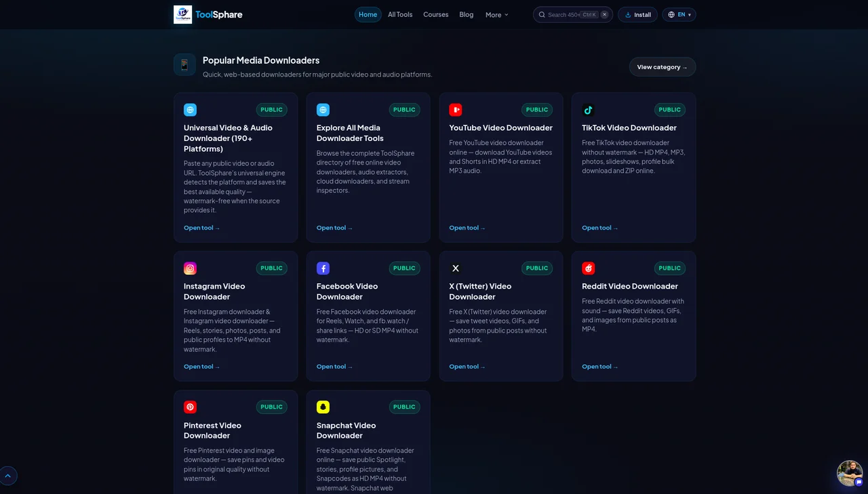Go to the Home tab
Screen dimensions: 868x494
pos(368,14)
